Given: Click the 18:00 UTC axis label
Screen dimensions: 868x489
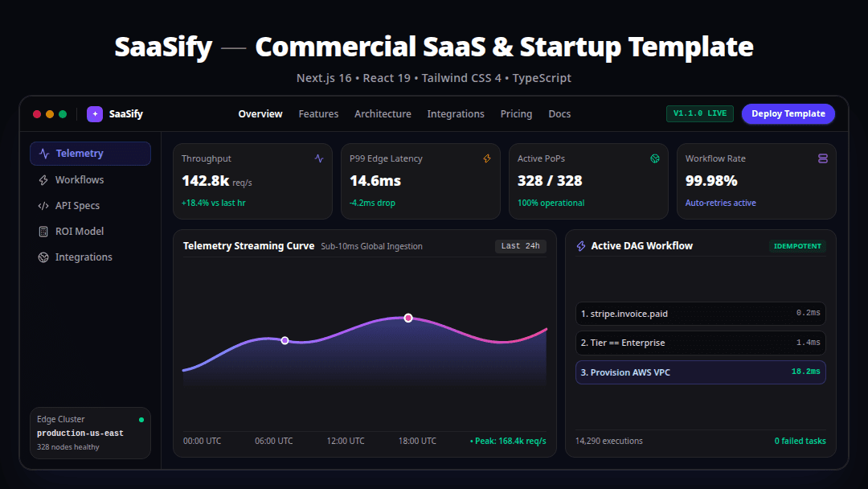Looking at the screenshot, I should tap(417, 441).
